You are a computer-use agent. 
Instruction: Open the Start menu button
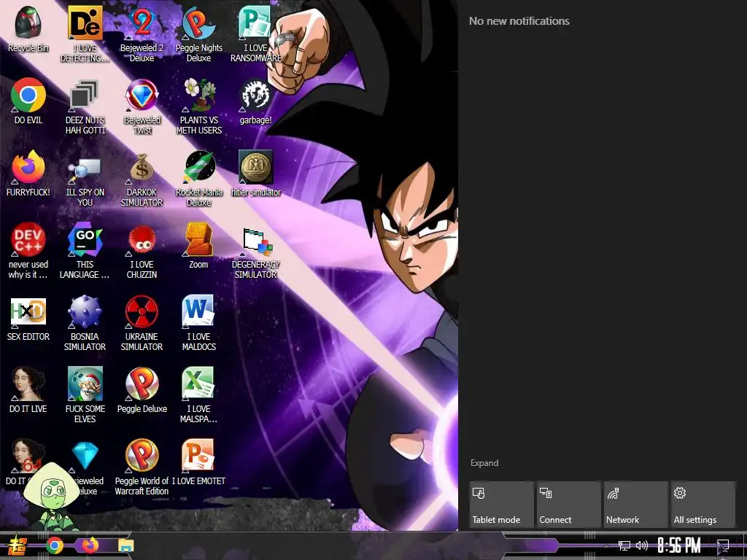point(18,545)
